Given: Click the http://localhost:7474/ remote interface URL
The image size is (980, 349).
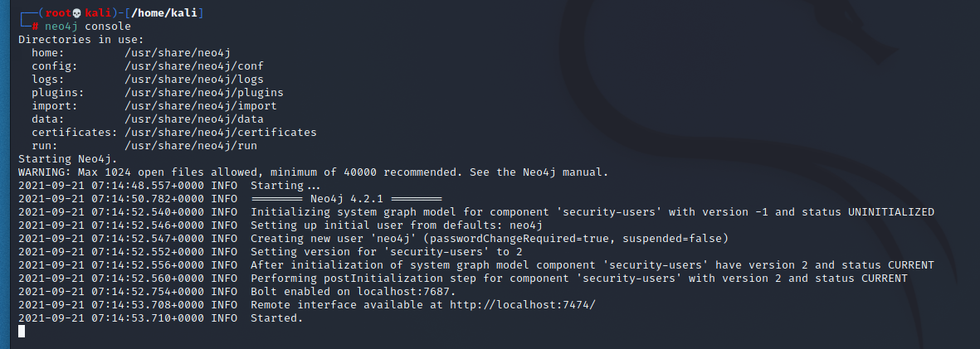Looking at the screenshot, I should tap(523, 305).
